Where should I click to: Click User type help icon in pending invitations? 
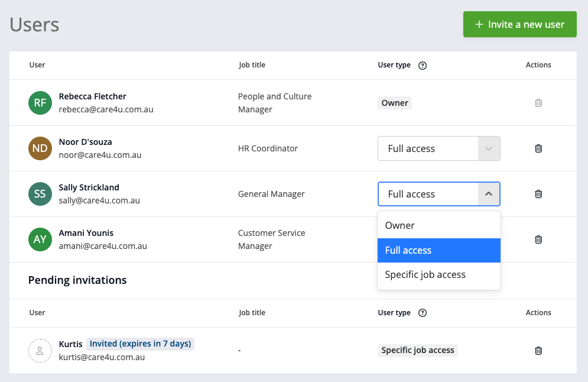[423, 313]
